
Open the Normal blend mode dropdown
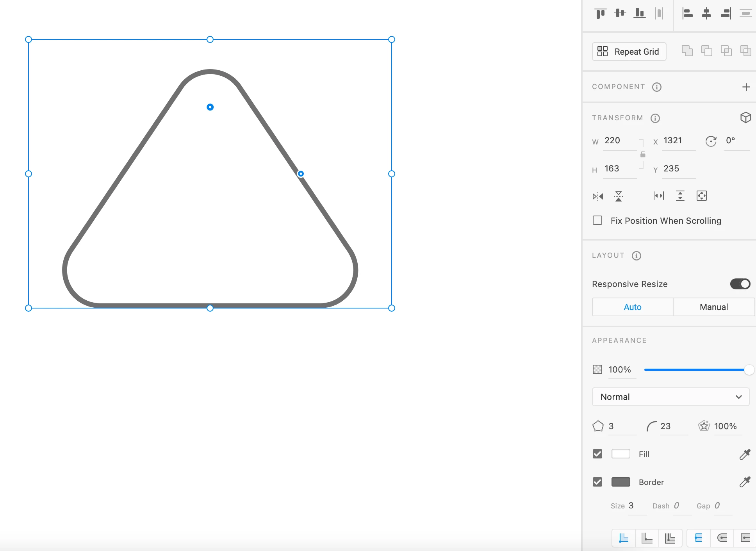click(x=670, y=397)
